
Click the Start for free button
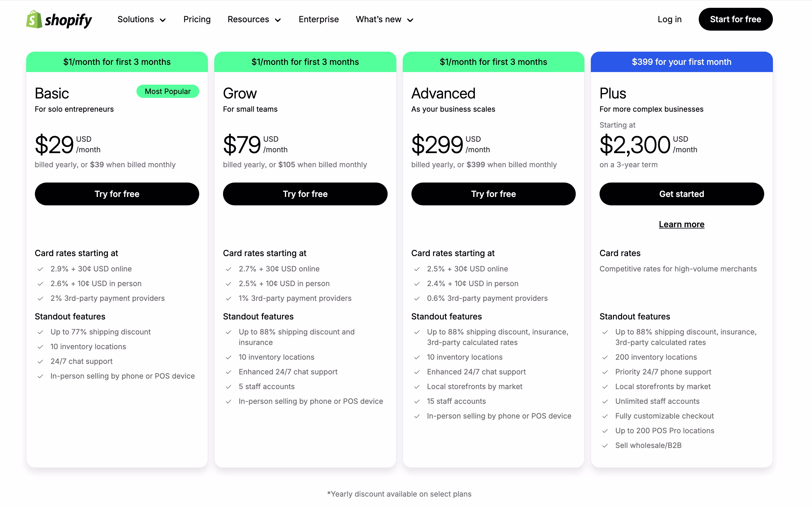[x=735, y=19]
